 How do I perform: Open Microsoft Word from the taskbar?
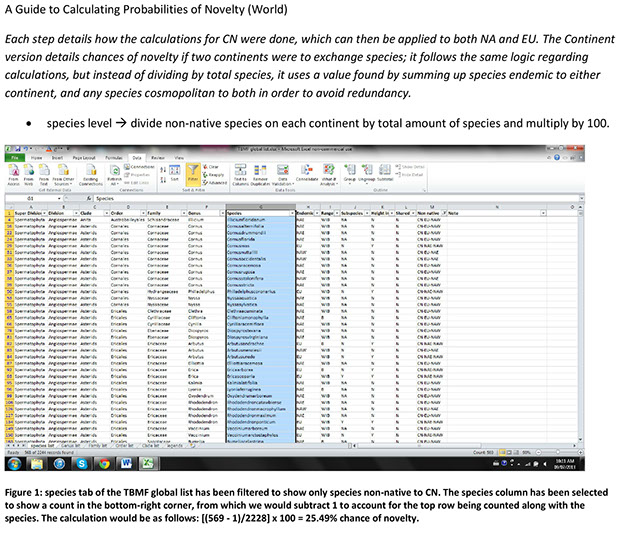click(127, 464)
